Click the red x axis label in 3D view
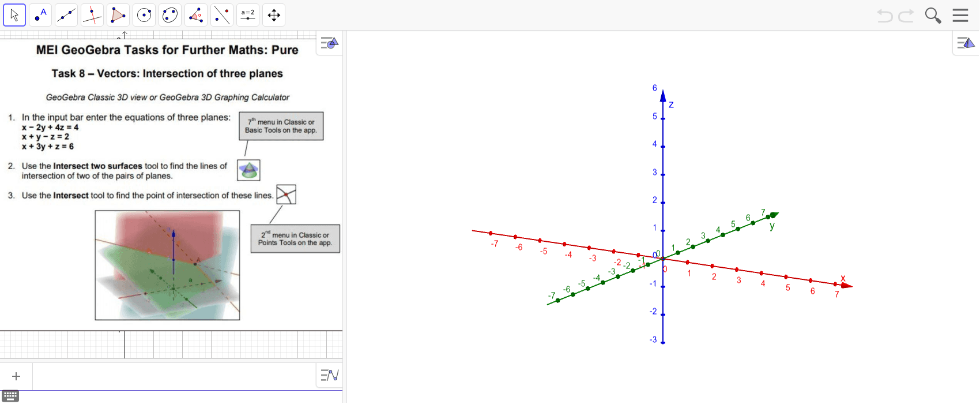This screenshot has height=404, width=980. click(x=843, y=278)
